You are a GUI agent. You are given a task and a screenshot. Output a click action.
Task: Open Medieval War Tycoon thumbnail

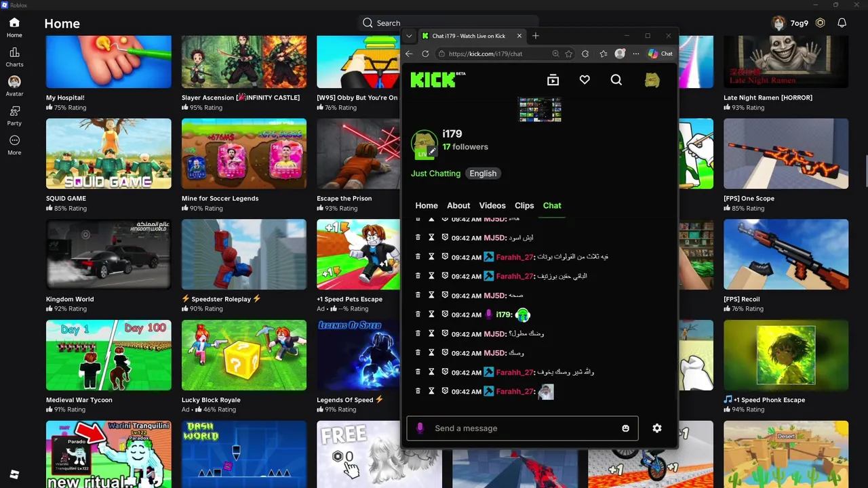[x=108, y=355]
